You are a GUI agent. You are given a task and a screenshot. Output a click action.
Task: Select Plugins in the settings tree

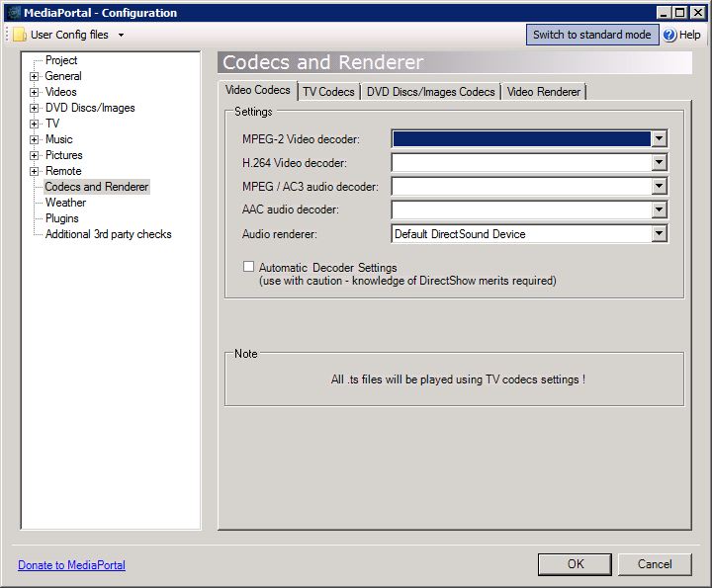click(x=62, y=218)
